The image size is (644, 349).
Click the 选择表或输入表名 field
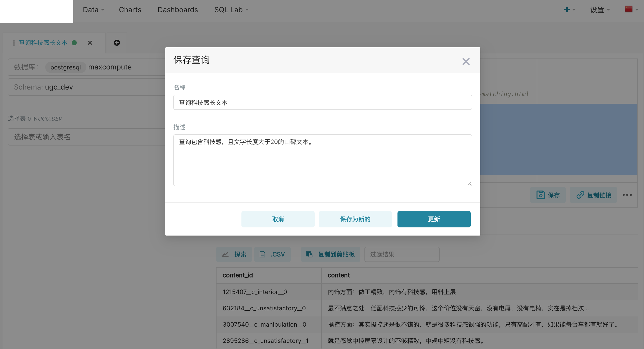[x=86, y=137]
